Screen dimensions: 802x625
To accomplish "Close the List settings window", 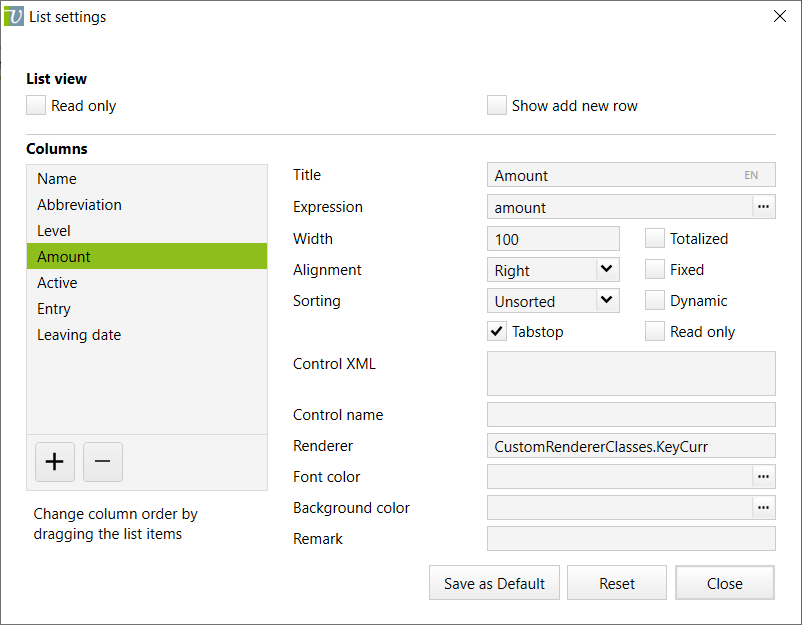I will [x=780, y=16].
